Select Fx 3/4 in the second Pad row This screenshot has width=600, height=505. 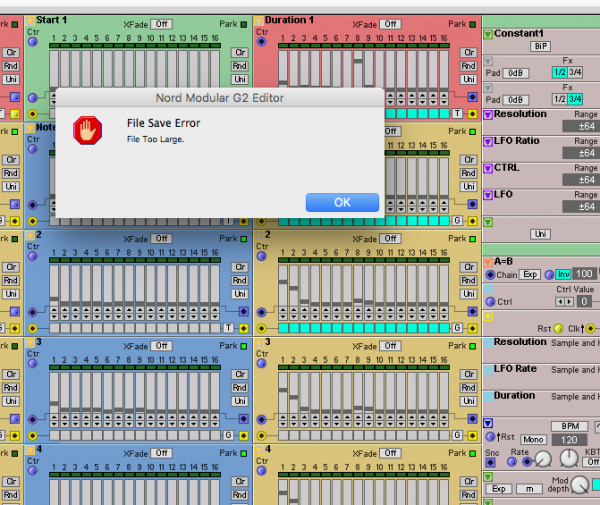575,99
